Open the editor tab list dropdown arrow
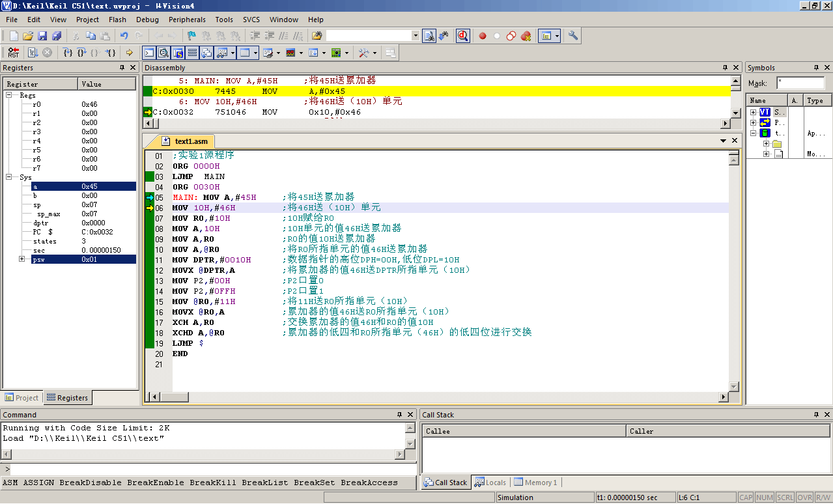833x504 pixels. [x=723, y=141]
